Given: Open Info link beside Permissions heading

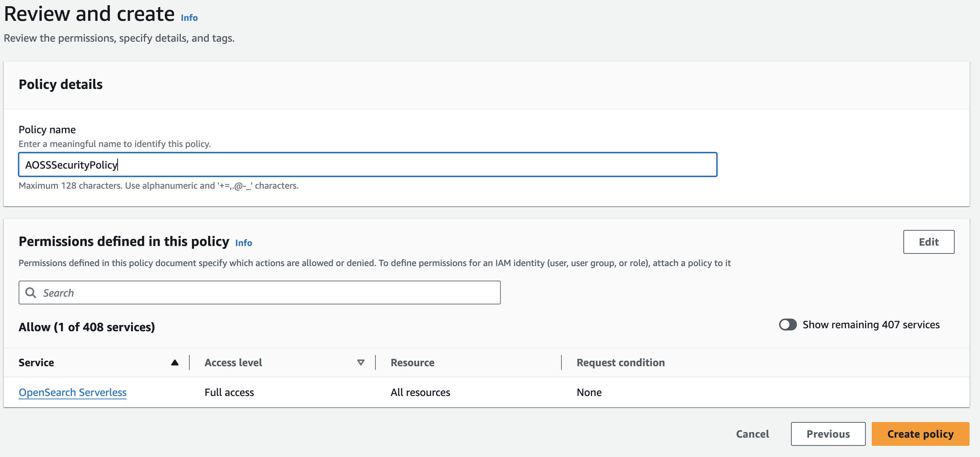Looking at the screenshot, I should 243,243.
